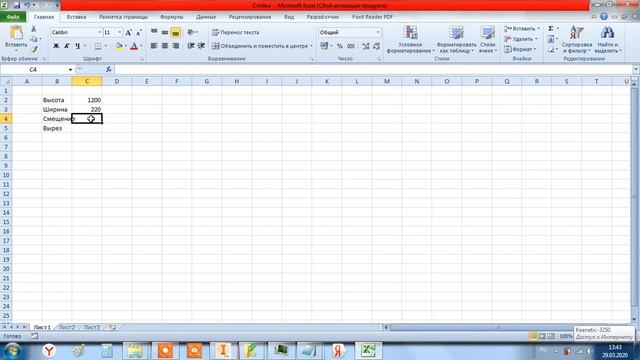Viewport: 640px width, 360px height.
Task: Toggle bold (Ж) formatting
Action: (56, 46)
